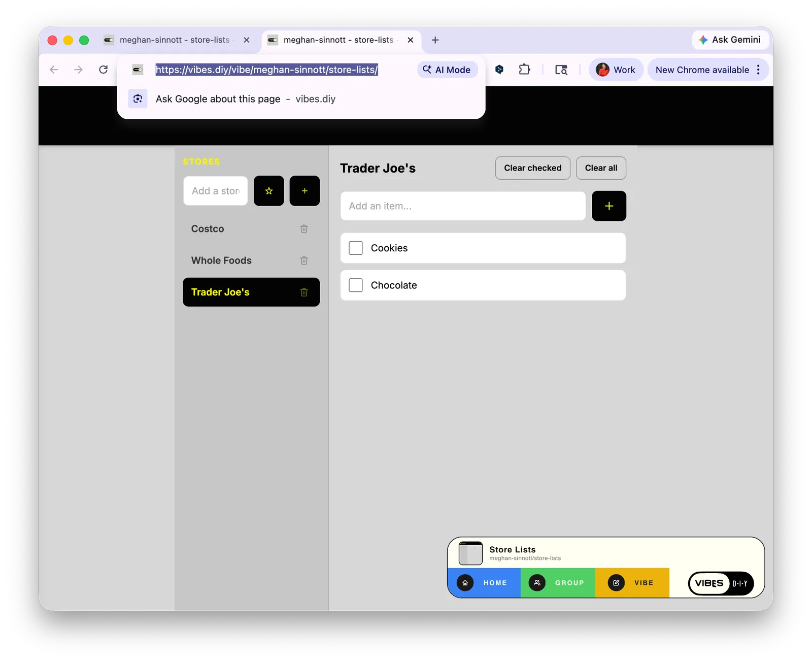812x662 pixels.
Task: Click the people icon in the GROUP section
Action: pos(537,583)
